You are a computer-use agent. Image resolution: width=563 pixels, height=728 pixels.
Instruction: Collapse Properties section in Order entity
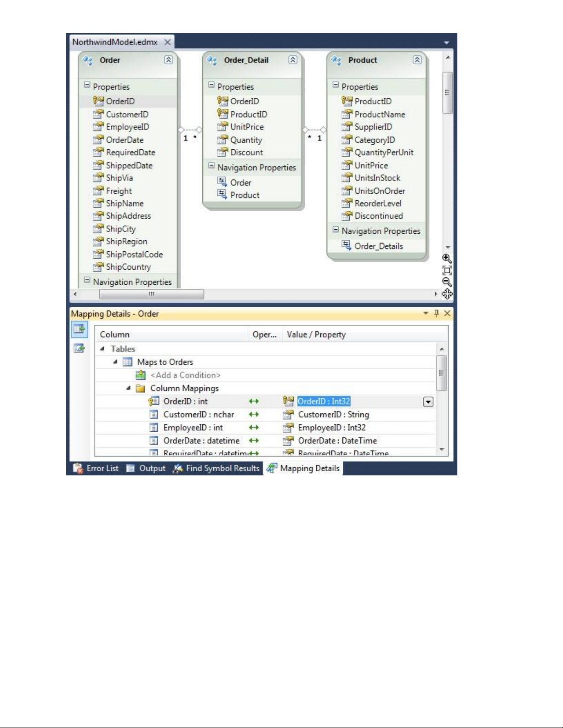pos(87,85)
